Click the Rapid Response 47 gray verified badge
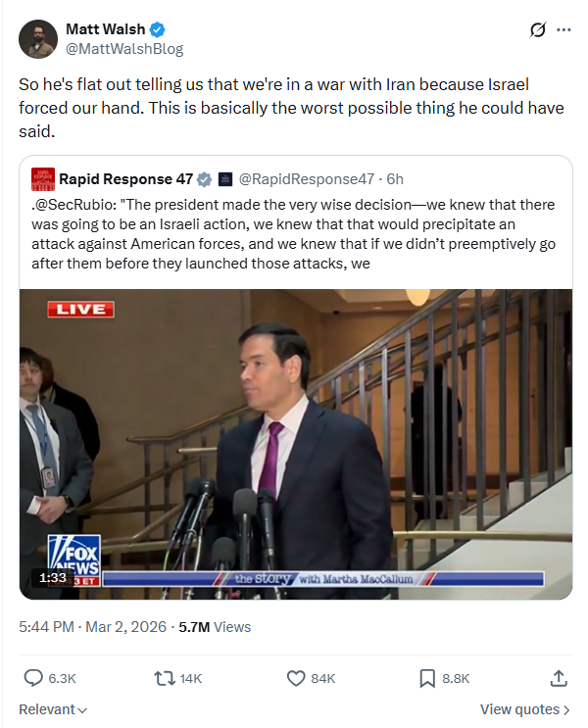 click(205, 179)
